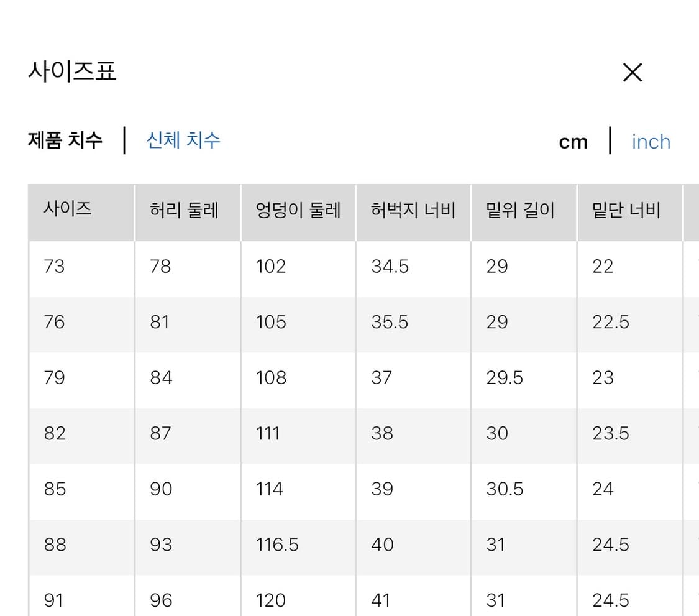Select the 허벅지 너비 thigh column header
The image size is (699, 616).
[413, 211]
